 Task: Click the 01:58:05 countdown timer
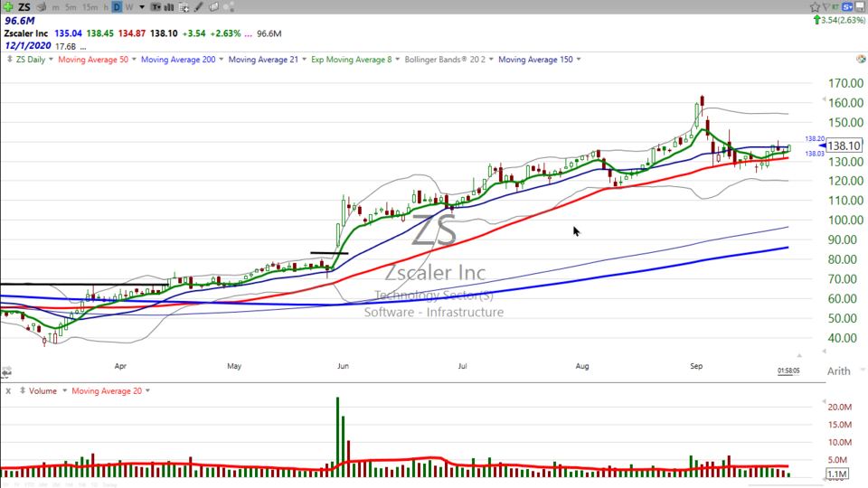pos(788,371)
